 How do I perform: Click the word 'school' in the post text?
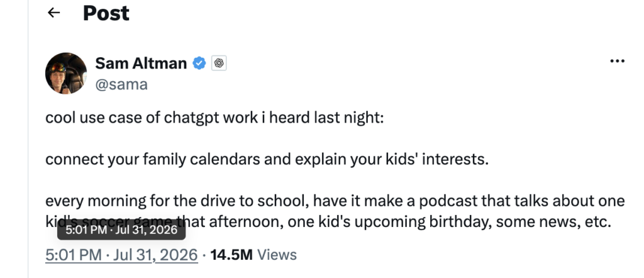coord(283,201)
